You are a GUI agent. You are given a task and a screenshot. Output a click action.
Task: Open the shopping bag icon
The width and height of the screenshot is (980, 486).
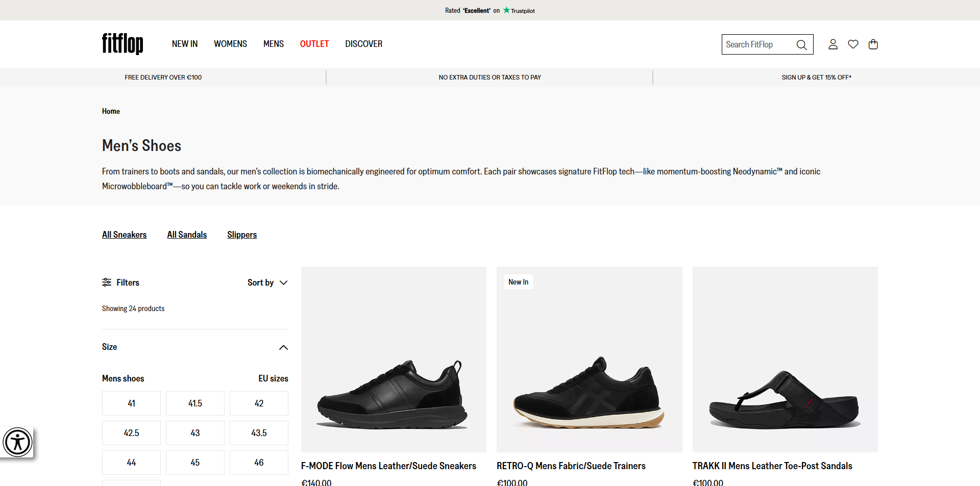pos(873,44)
